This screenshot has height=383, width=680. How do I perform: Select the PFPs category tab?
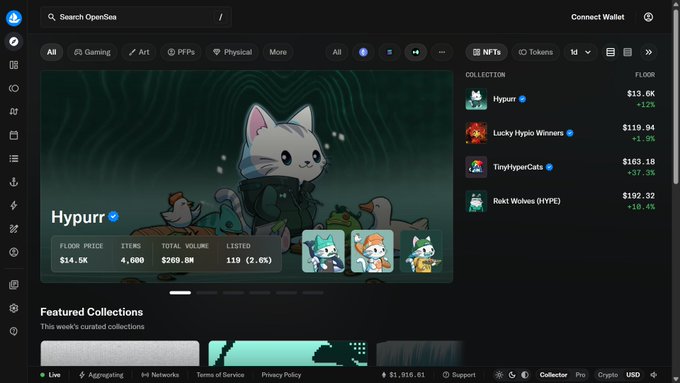coord(181,52)
